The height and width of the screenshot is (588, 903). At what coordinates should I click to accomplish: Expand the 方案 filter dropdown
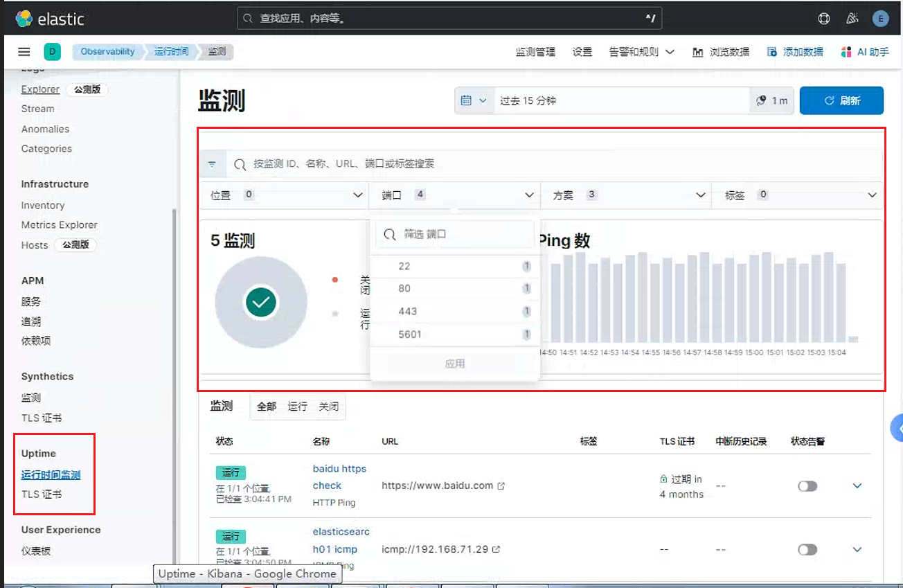pyautogui.click(x=626, y=195)
